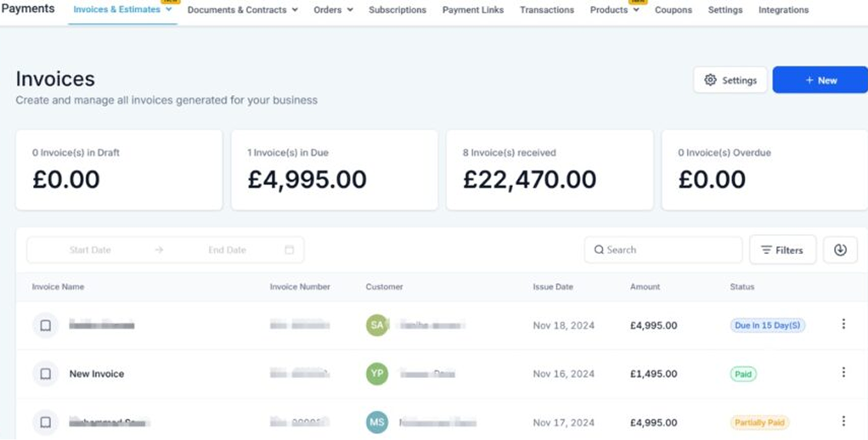Select the New Invoice row checkbox

point(46,374)
